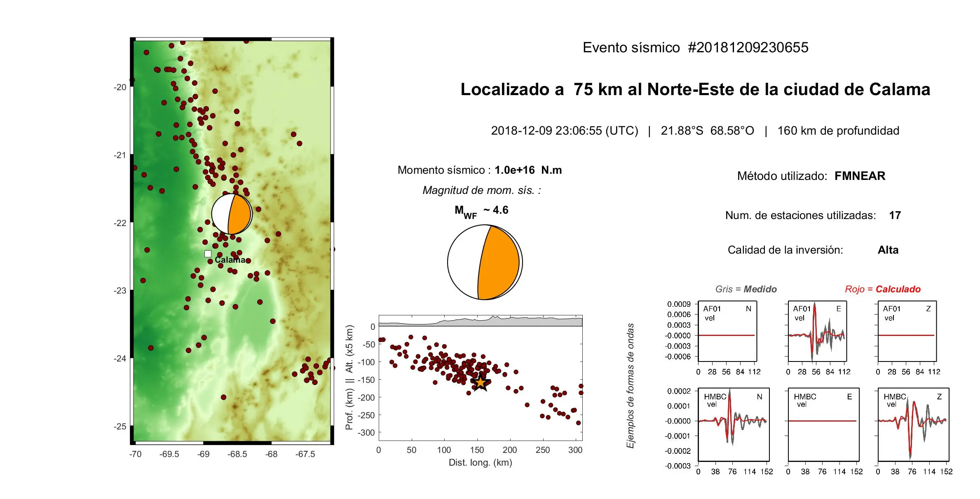Click the '-68.5' longitude tick label
This screenshot has height=499, width=980.
(x=237, y=454)
